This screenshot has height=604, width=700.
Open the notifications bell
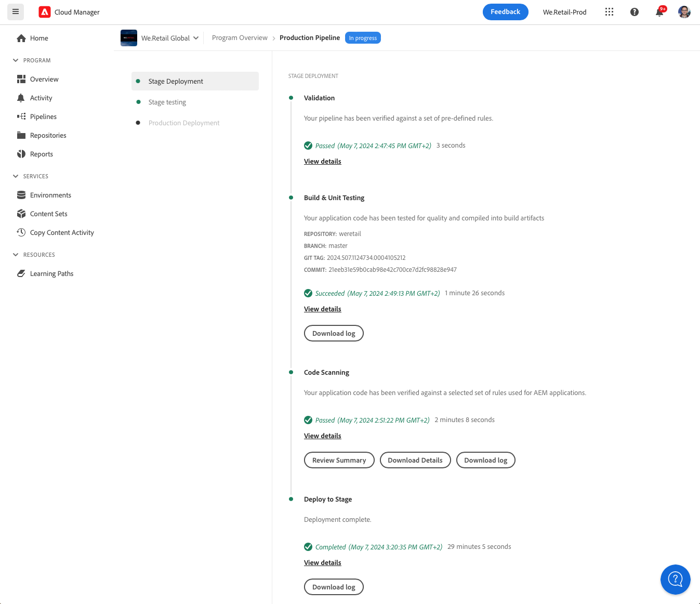coord(659,12)
